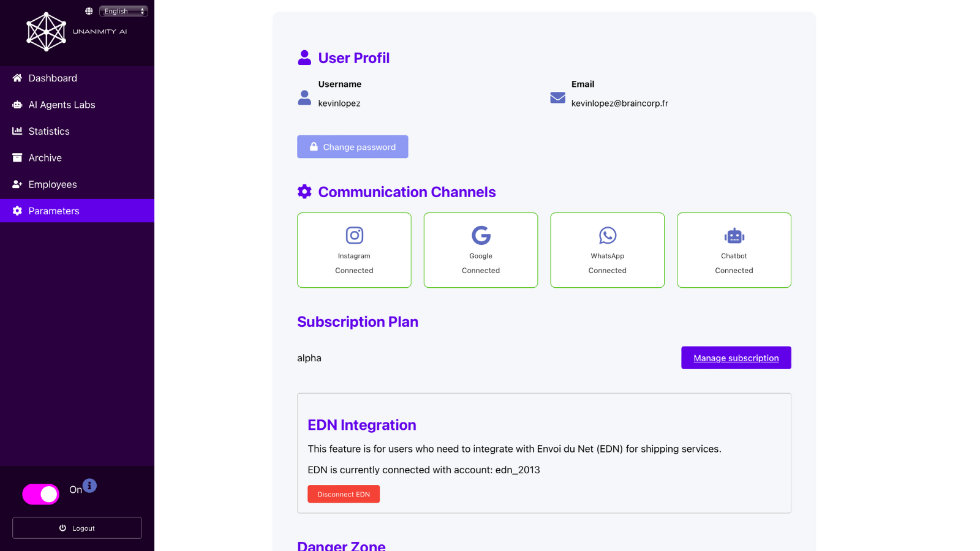The width and height of the screenshot is (980, 551).
Task: Navigate to the Dashboard section
Action: (x=52, y=78)
